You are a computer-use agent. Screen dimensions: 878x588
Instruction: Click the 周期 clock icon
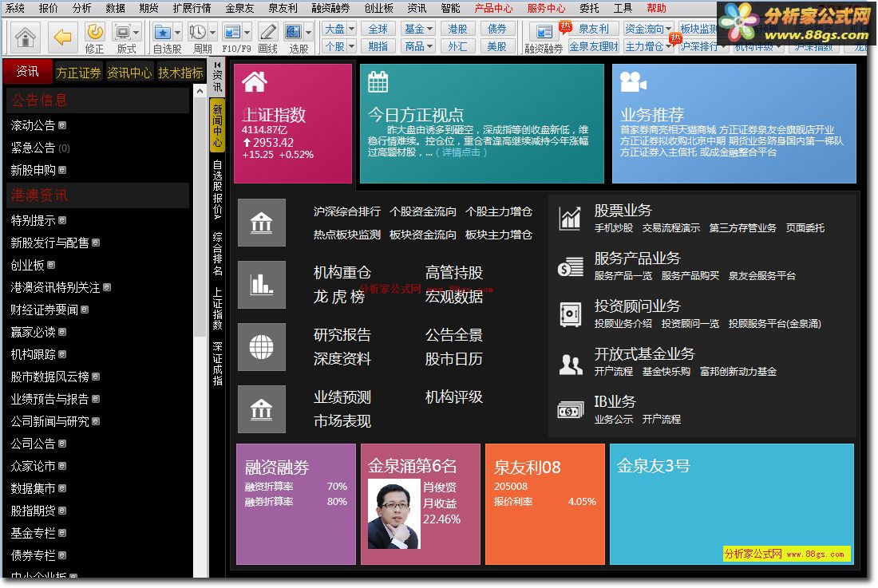coord(198,32)
